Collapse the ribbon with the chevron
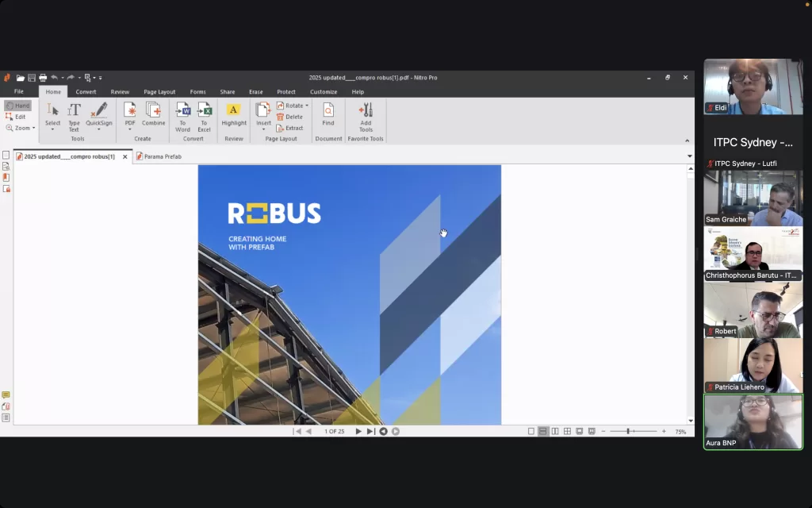Image resolution: width=812 pixels, height=508 pixels. pos(688,140)
